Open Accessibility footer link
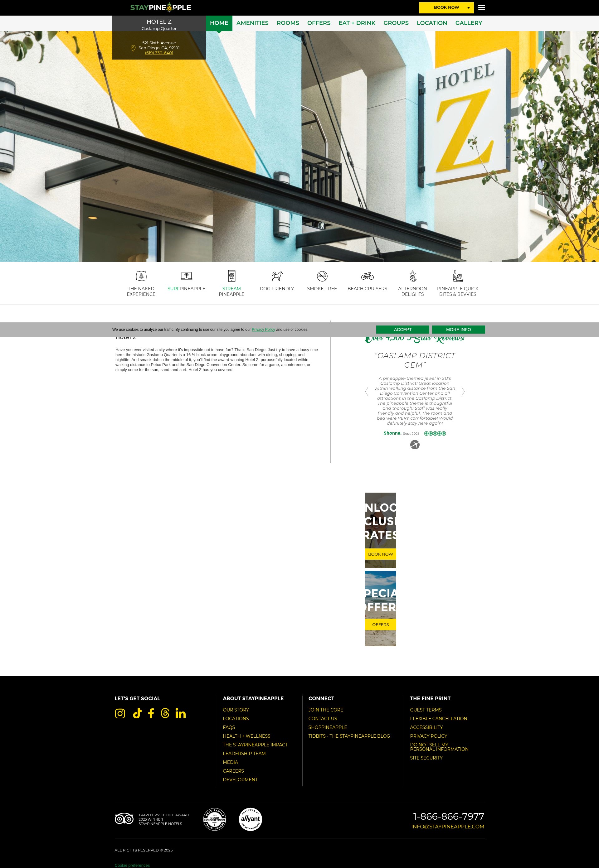The height and width of the screenshot is (868, 599). 426,727
